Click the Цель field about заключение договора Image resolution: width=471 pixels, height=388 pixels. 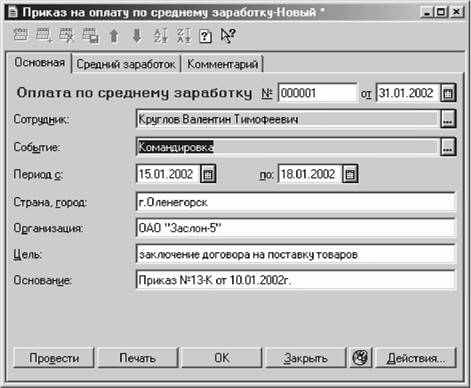296,254
